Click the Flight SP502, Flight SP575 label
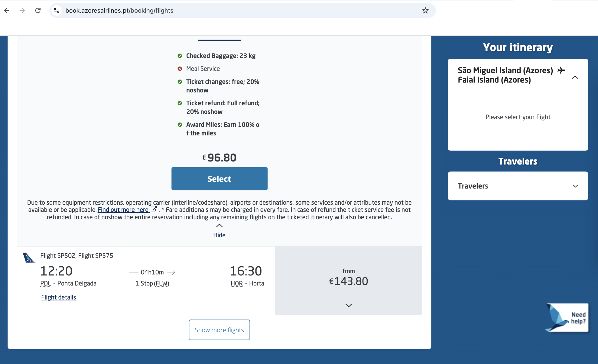Viewport: 598px width, 364px height. point(77,256)
